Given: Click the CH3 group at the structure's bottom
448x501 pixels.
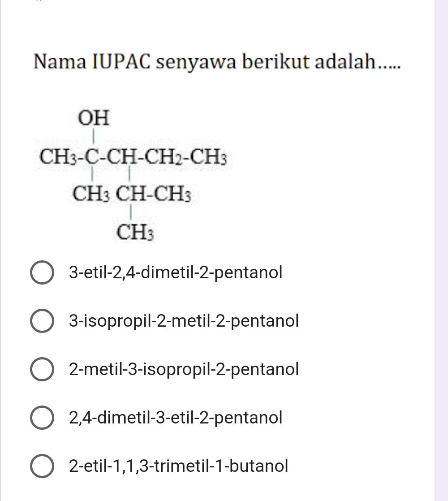Looking at the screenshot, I should (136, 231).
